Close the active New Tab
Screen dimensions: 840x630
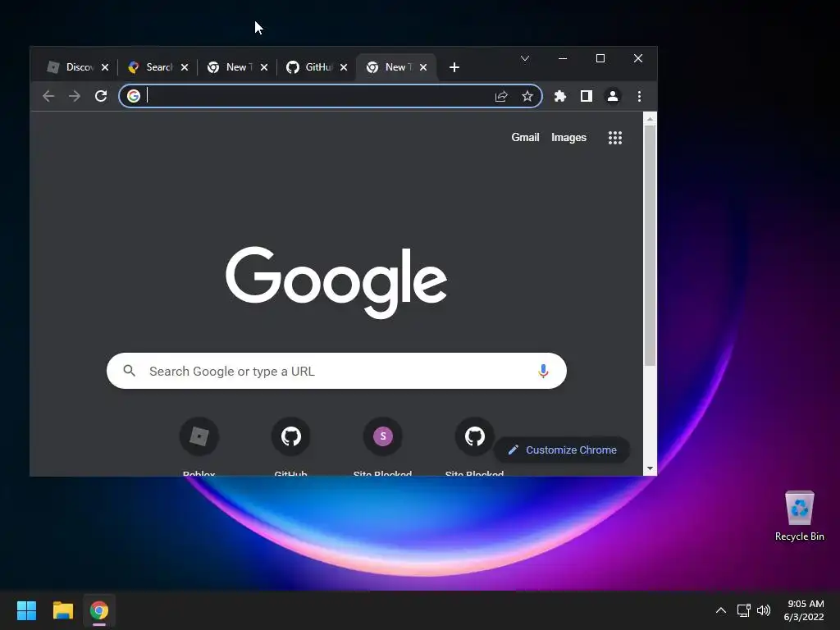423,67
